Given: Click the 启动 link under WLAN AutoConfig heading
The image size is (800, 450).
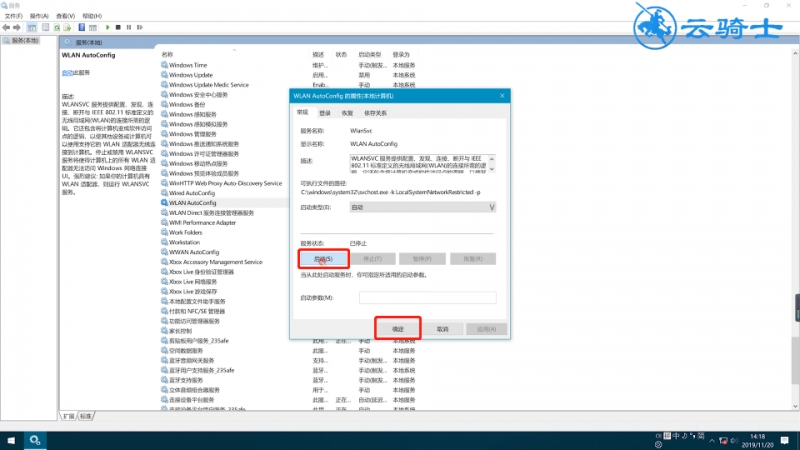Looking at the screenshot, I should pyautogui.click(x=67, y=72).
